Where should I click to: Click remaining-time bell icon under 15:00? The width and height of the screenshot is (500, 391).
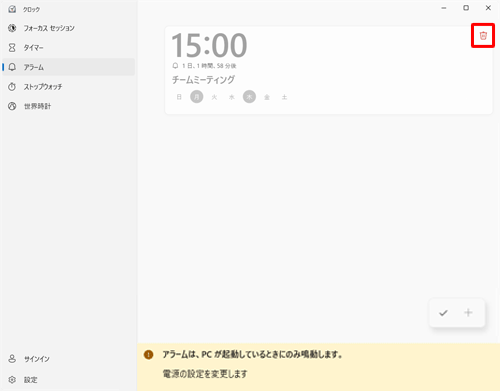175,66
